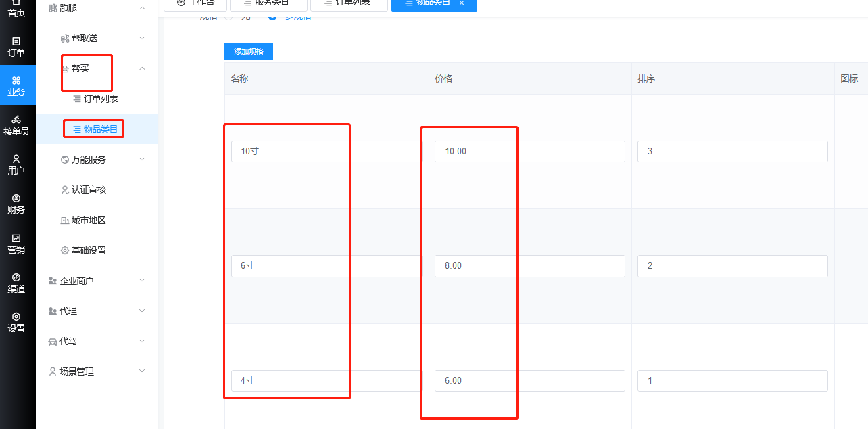
Task: Open the 城市地区 menu item
Action: coord(89,220)
